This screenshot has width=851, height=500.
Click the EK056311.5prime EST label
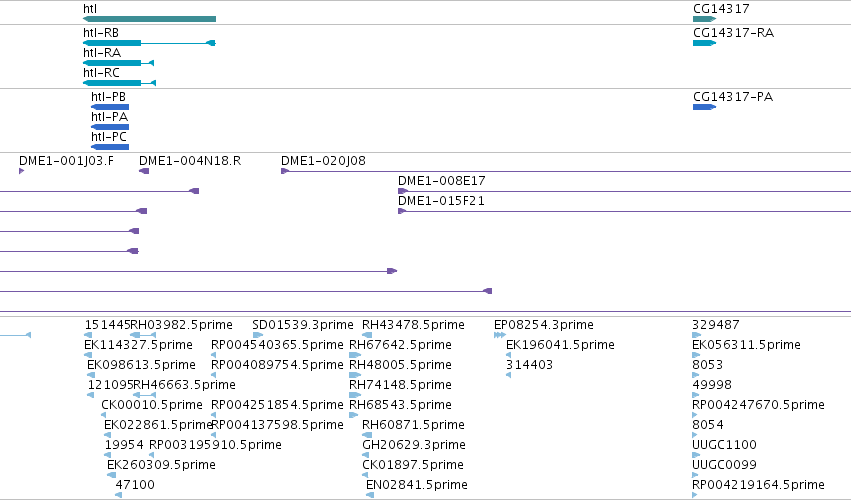(746, 345)
